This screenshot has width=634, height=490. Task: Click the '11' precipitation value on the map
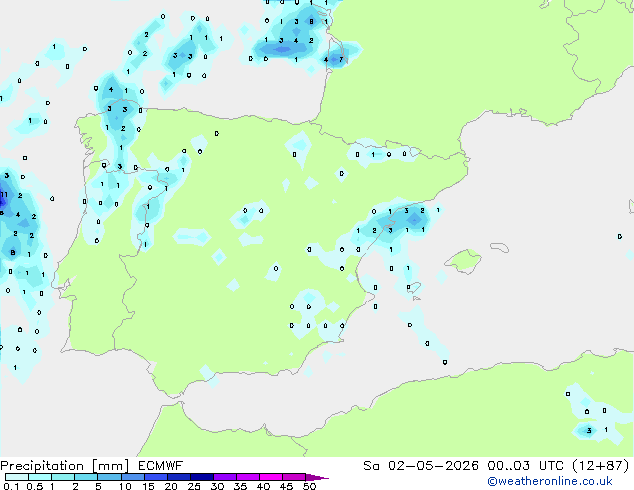(4, 194)
